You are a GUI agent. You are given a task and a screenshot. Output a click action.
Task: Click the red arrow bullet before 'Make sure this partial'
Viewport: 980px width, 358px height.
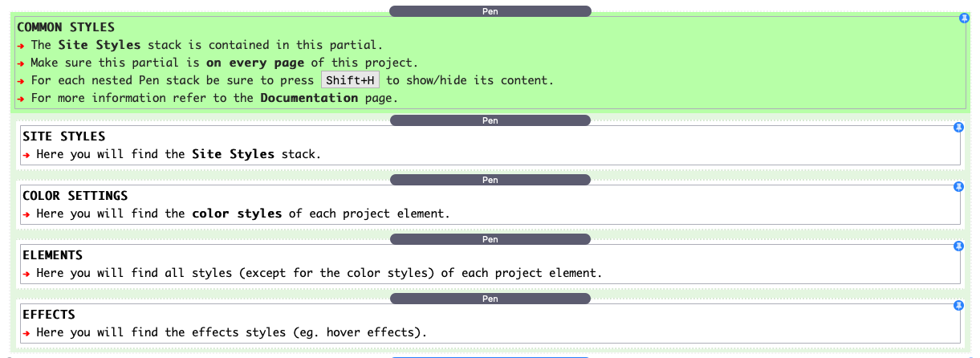(x=21, y=63)
